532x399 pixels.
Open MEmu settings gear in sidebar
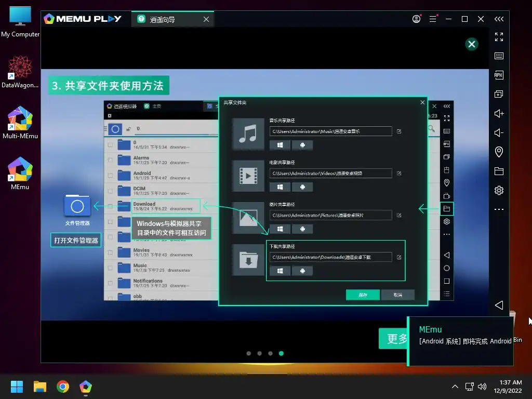pos(499,190)
